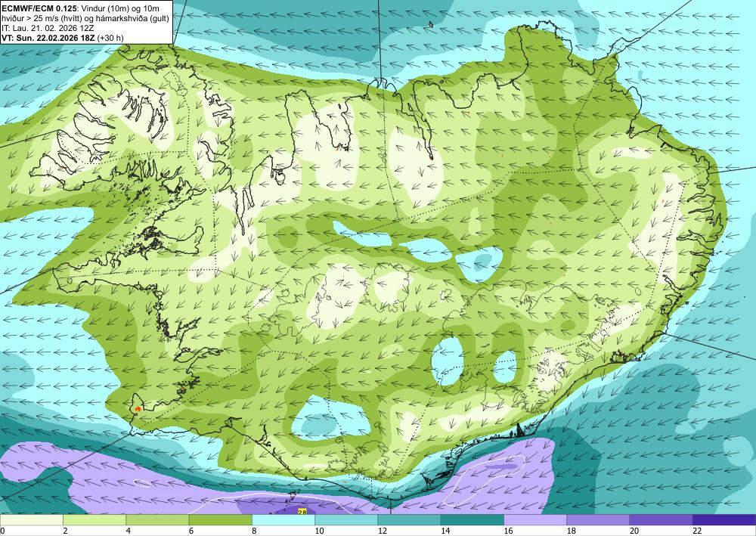Screen dimensions: 756x536
Task: Click the "18" label on the wind scale
Action: (572, 531)
